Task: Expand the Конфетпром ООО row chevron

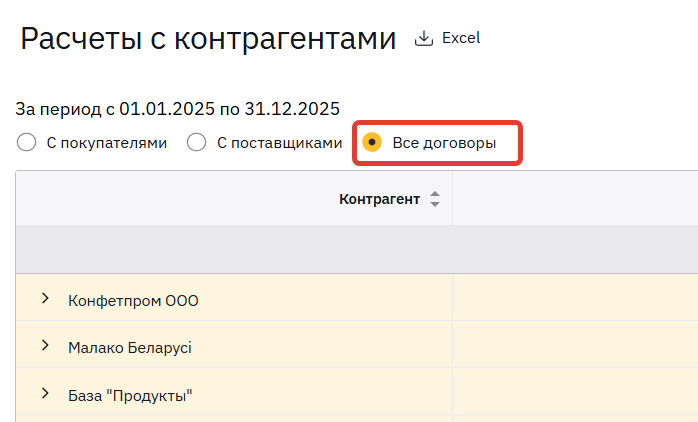Action: coord(45,299)
